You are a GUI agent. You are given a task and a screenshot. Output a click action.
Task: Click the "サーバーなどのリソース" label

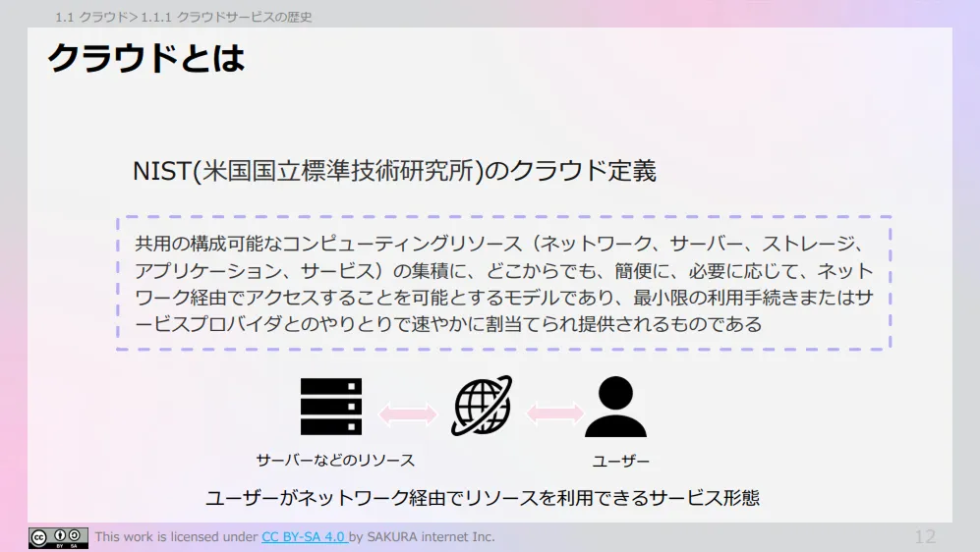coord(335,460)
